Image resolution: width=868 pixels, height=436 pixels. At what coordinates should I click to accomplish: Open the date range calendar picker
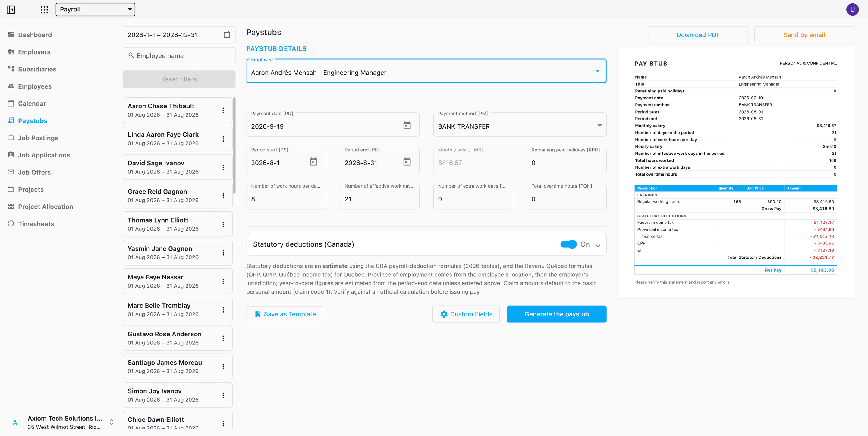tap(227, 35)
